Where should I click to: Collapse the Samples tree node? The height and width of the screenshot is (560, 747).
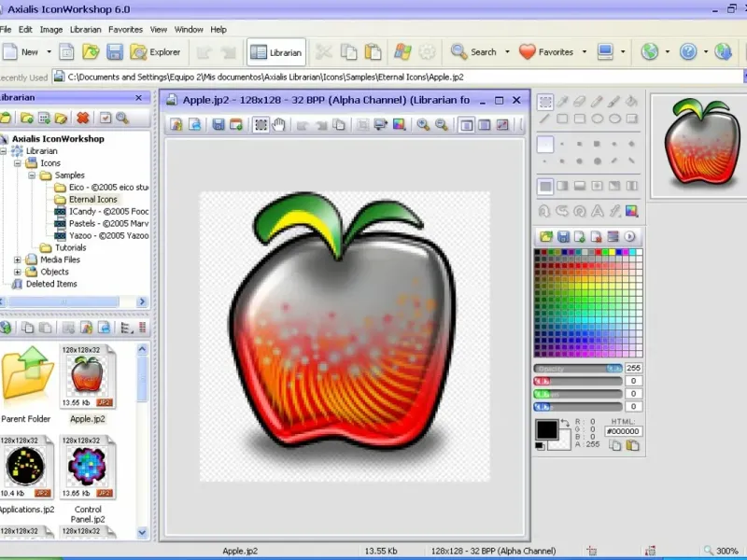tap(32, 175)
